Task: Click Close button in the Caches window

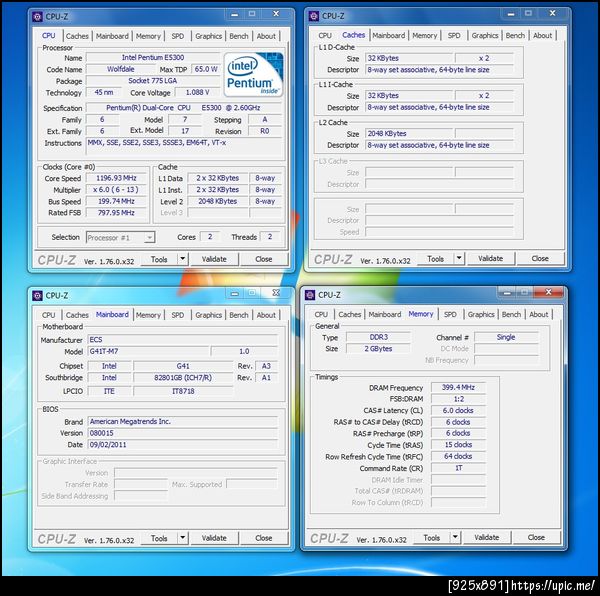Action: 540,259
